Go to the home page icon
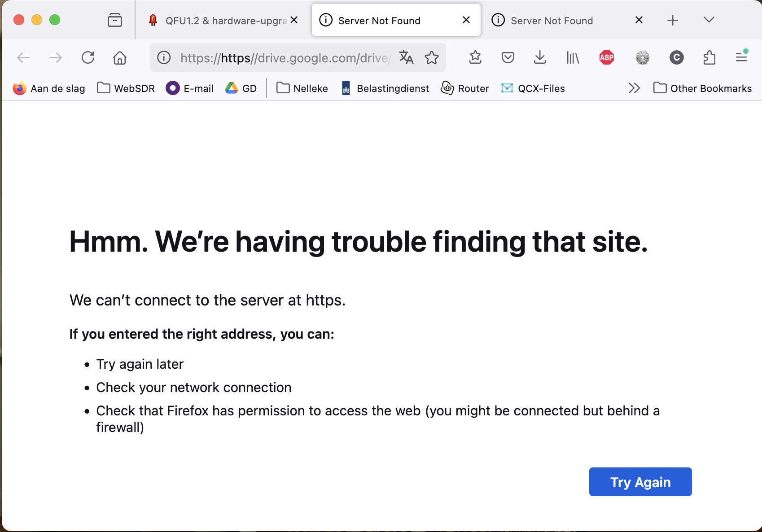This screenshot has width=762, height=532. 120,57
